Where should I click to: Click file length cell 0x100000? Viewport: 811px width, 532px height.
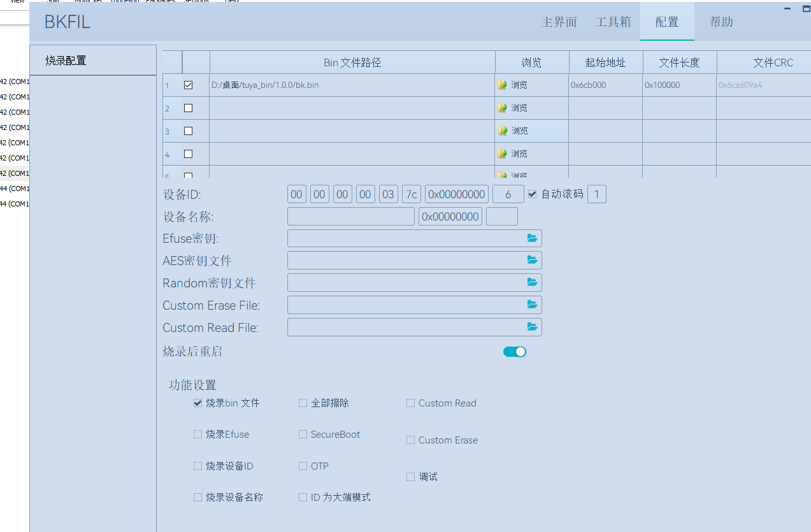click(680, 85)
